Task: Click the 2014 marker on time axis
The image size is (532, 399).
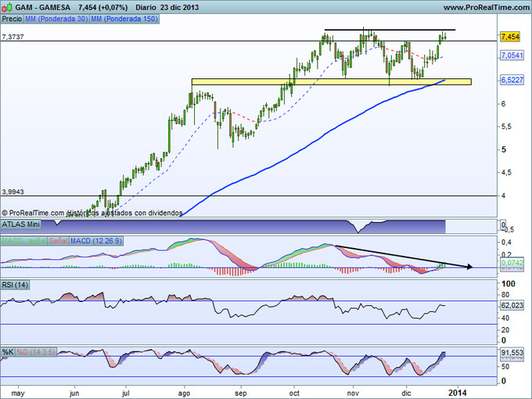Action: click(459, 390)
